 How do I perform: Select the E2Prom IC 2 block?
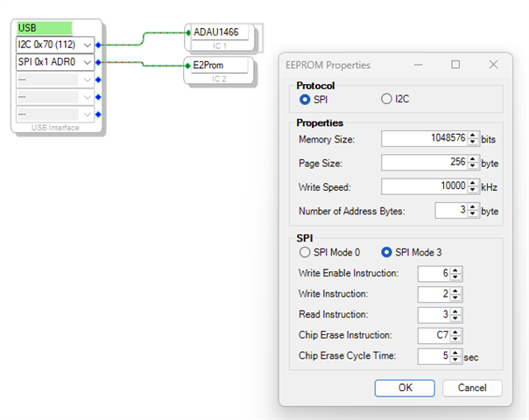click(x=219, y=70)
